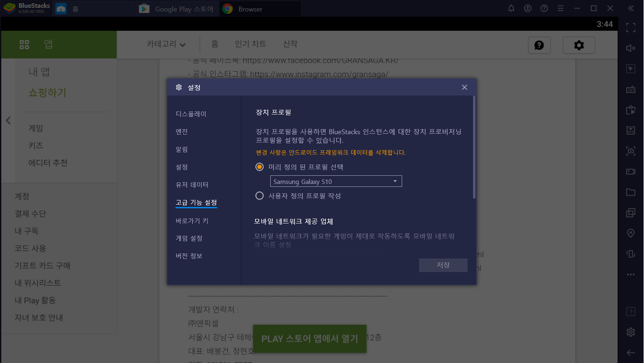The width and height of the screenshot is (644, 363).
Task: Click the Play Store help button
Action: click(539, 45)
